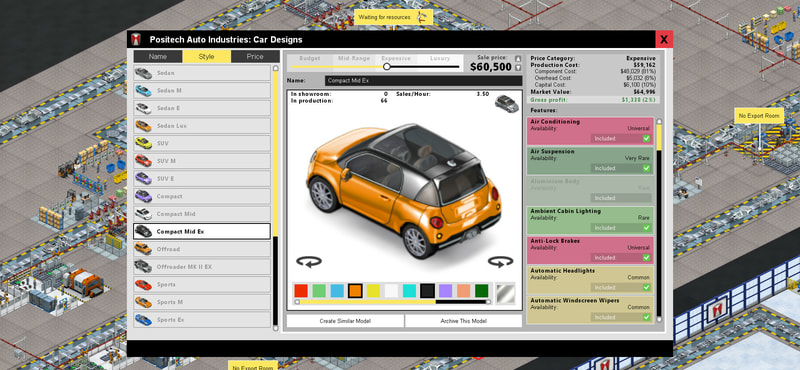The image size is (800, 370).
Task: Pick the red paint swatch
Action: [x=301, y=291]
